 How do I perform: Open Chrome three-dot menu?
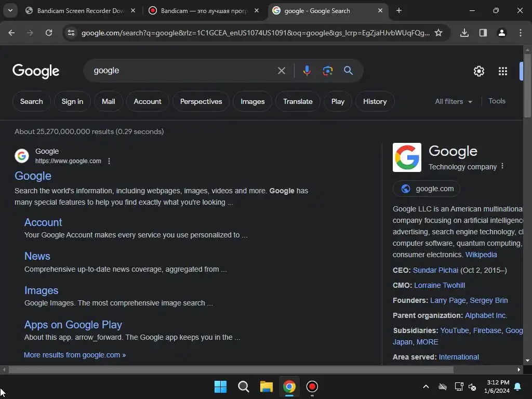[521, 33]
